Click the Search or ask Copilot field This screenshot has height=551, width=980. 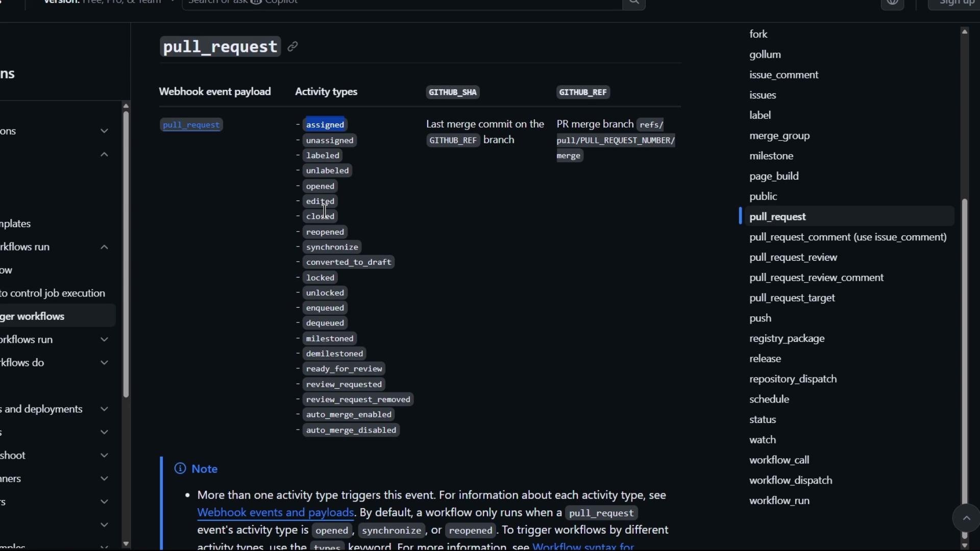[x=402, y=3]
